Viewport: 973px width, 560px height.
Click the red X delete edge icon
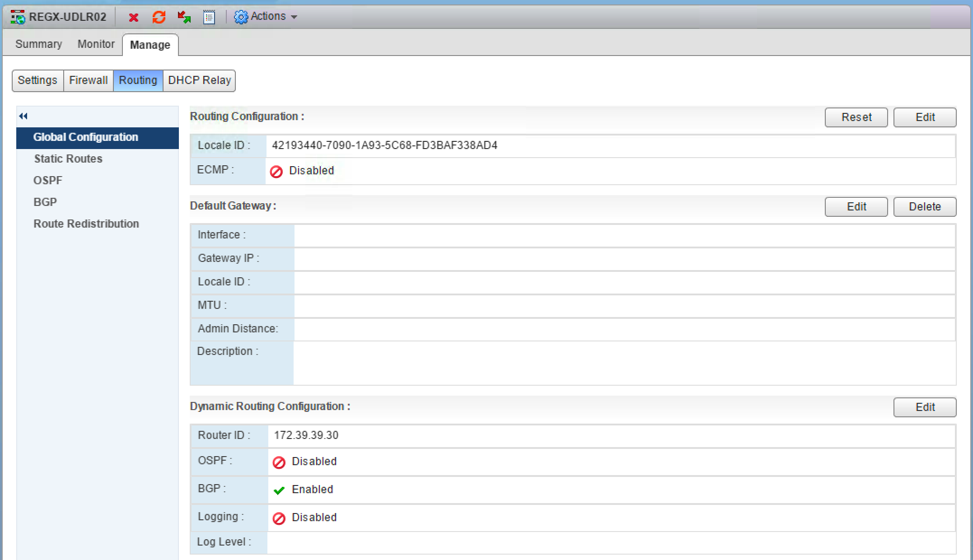click(133, 18)
